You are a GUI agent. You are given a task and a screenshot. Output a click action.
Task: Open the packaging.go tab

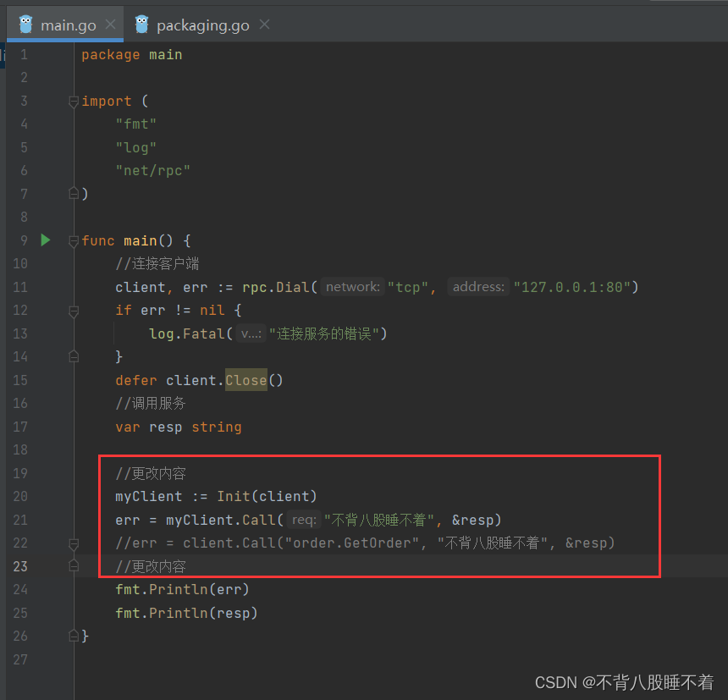pyautogui.click(x=203, y=25)
